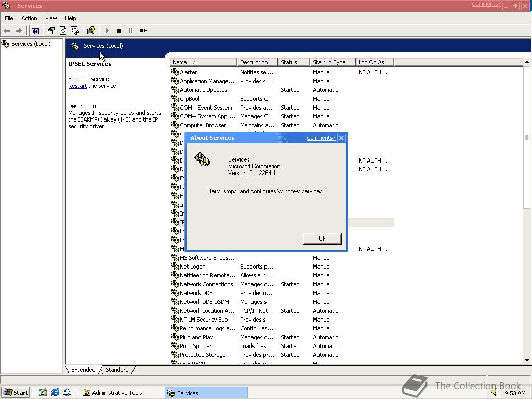Click the 9:53 AM taskbar clock
The image size is (532, 399).
515,393
